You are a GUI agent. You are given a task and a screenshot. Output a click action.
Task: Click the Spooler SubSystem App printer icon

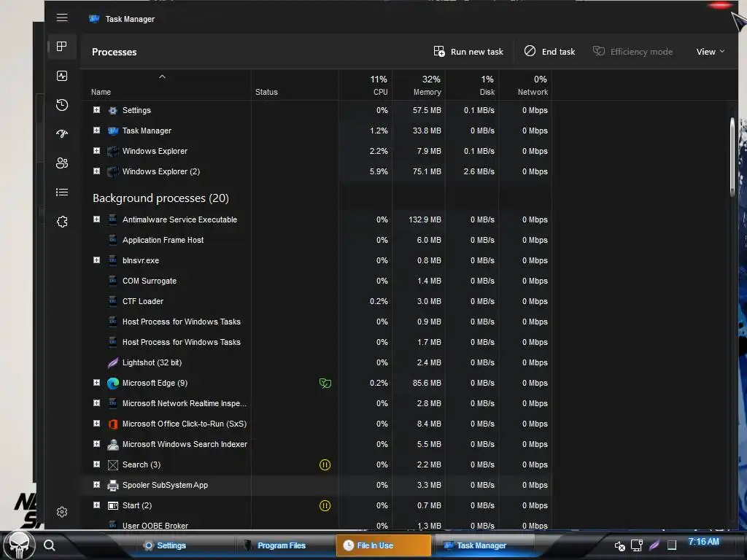113,485
